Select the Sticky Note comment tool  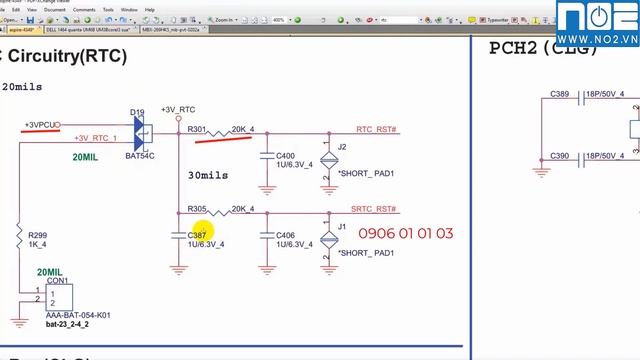[471, 20]
